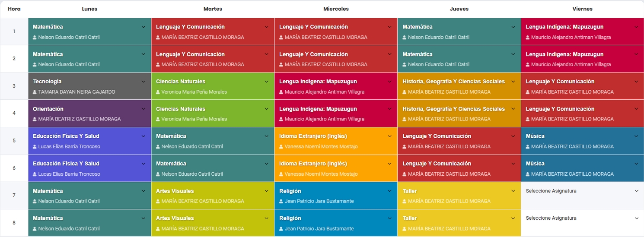Click the hour 5 row number cell
The width and height of the screenshot is (644, 237).
click(14, 141)
